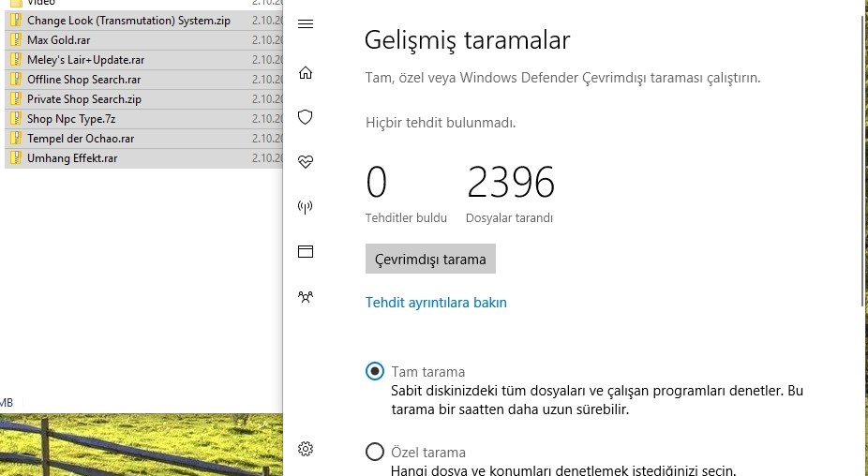Open Family options people icon
This screenshot has height=476, width=868.
point(306,297)
